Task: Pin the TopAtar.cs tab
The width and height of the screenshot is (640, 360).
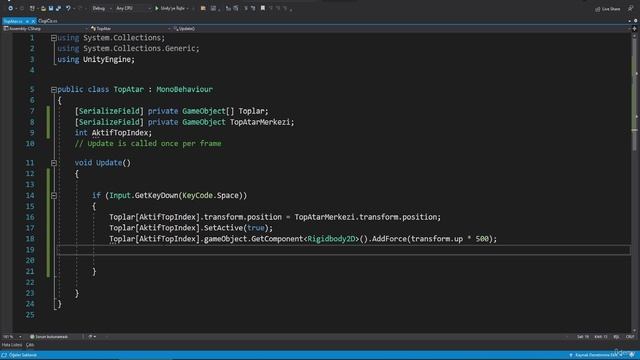Action: coord(27,21)
